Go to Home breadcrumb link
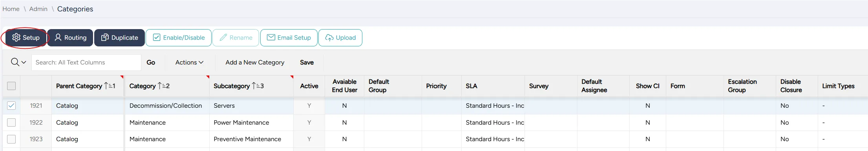 point(11,9)
